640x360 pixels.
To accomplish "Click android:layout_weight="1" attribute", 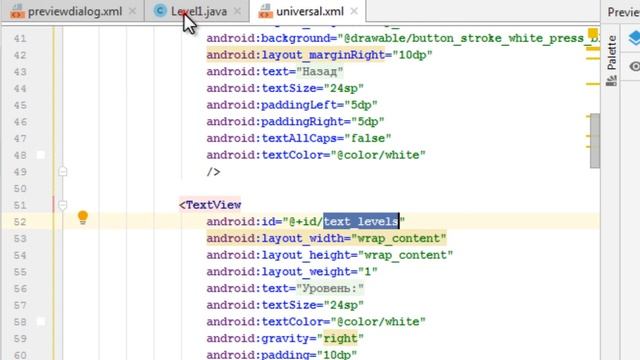I will tap(292, 272).
